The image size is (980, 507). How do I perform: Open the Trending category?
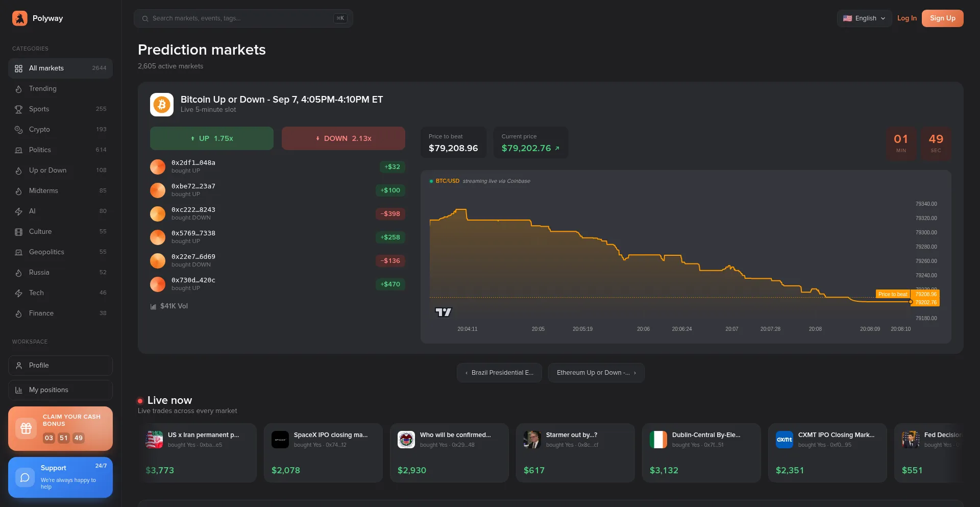[x=60, y=89]
